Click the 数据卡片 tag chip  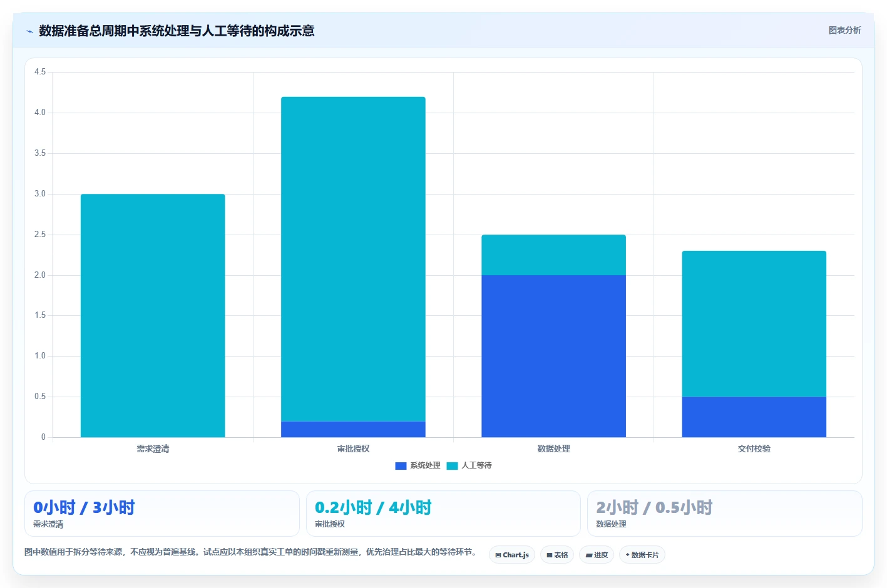click(x=642, y=555)
